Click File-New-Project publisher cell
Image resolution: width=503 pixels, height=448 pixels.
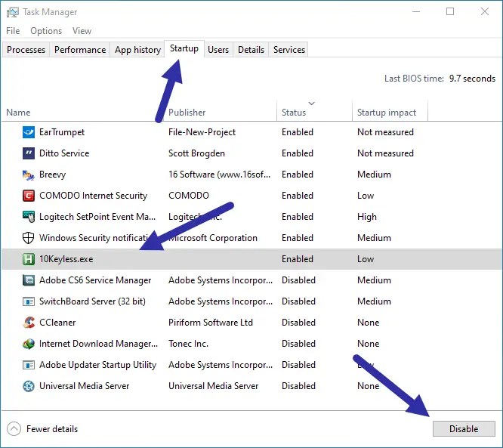point(202,132)
